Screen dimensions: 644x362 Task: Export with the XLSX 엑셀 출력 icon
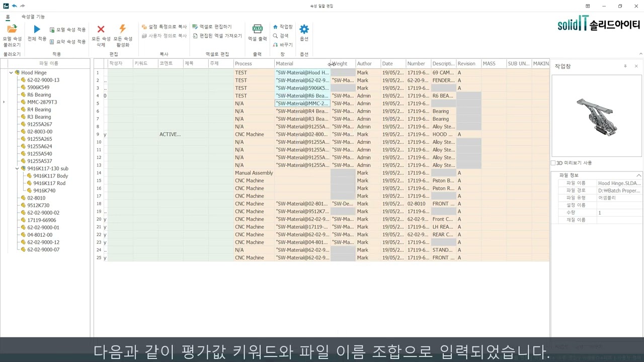(x=257, y=29)
